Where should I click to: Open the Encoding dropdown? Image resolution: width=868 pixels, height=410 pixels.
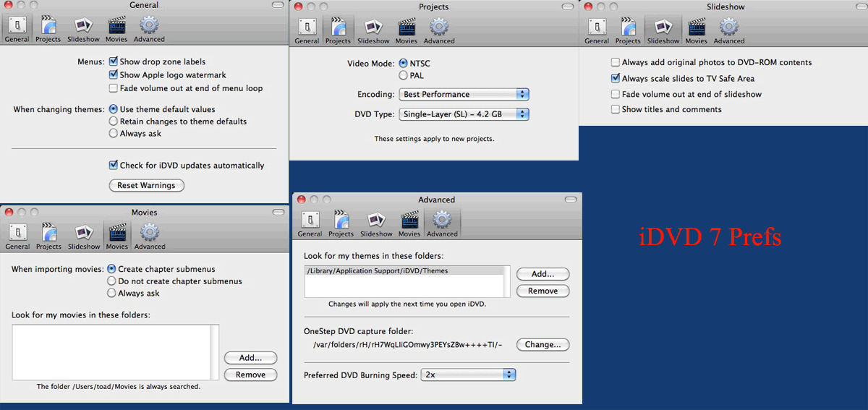click(x=464, y=95)
